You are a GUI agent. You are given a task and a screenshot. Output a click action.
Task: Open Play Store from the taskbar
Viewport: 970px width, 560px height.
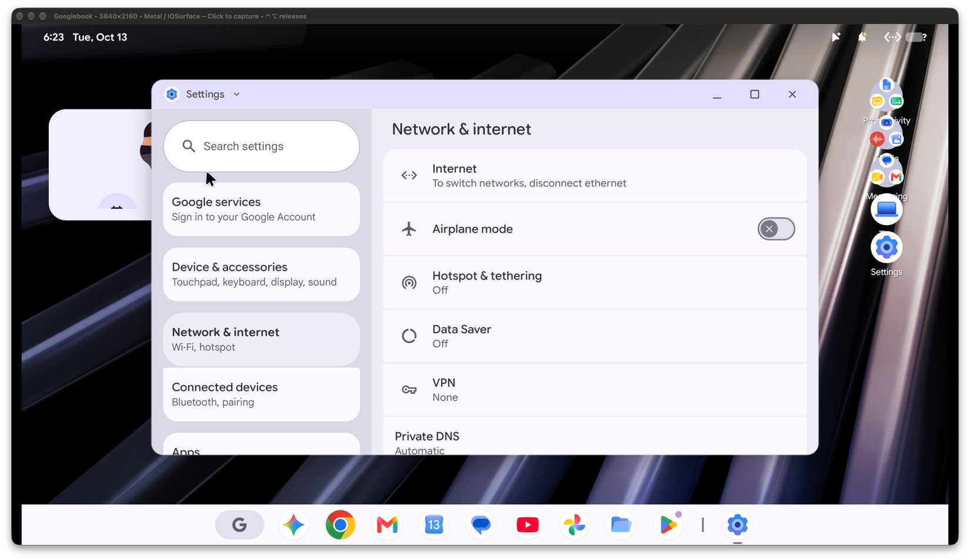[668, 525]
